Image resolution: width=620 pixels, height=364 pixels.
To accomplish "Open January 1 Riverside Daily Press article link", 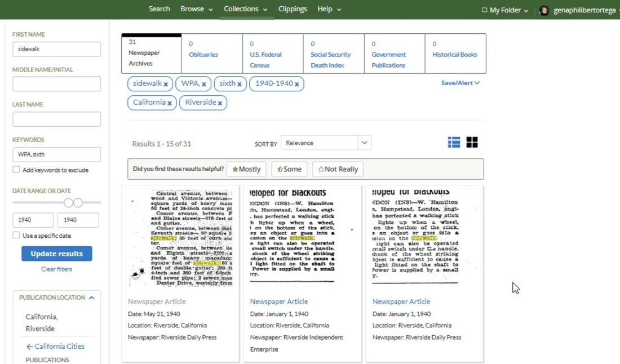I will click(401, 301).
